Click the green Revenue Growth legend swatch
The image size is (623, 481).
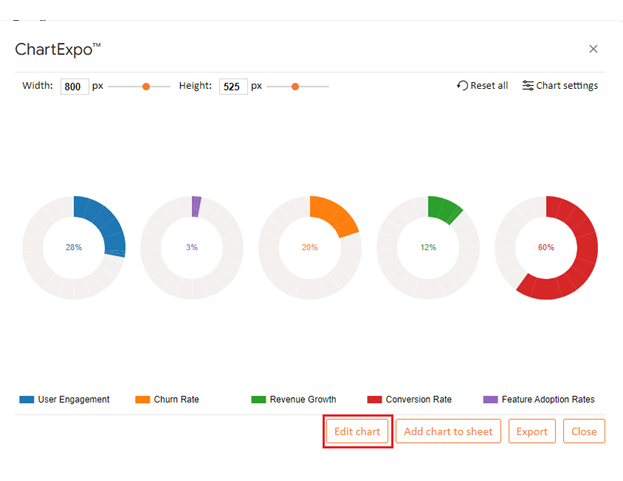coord(259,400)
